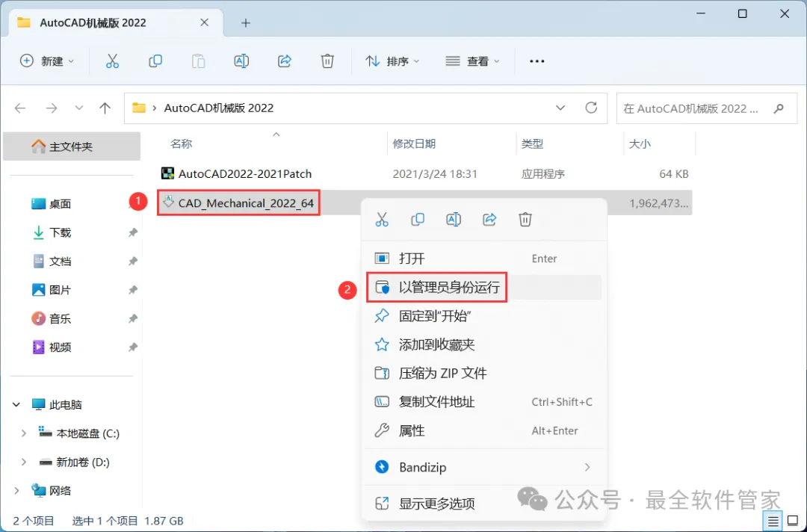This screenshot has width=807, height=532.
Task: Click the Copy icon in top toolbar
Action: pos(155,61)
